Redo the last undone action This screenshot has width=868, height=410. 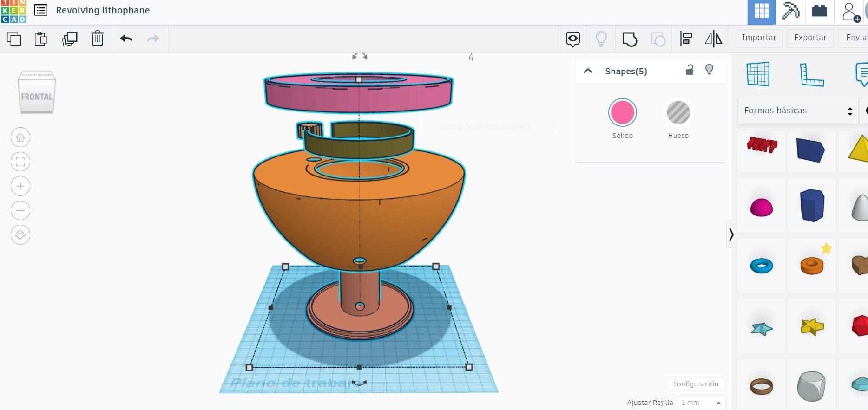[153, 39]
